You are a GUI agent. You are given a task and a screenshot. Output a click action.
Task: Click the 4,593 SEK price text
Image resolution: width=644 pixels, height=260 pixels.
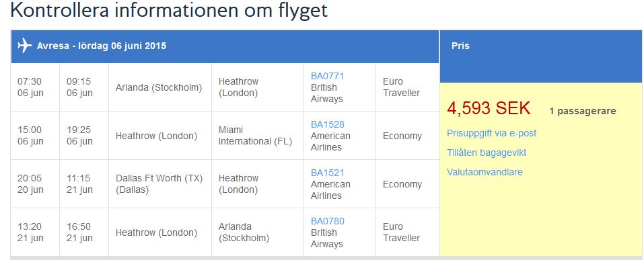click(489, 109)
